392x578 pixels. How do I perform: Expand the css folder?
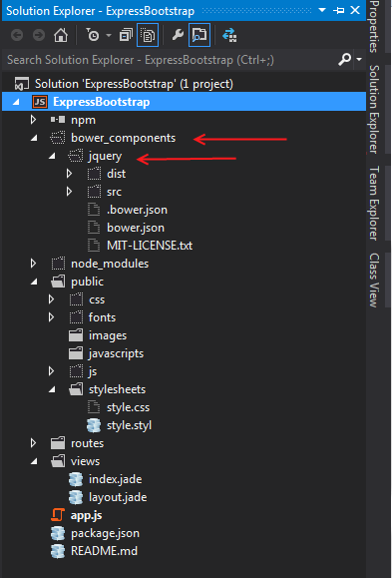click(51, 299)
